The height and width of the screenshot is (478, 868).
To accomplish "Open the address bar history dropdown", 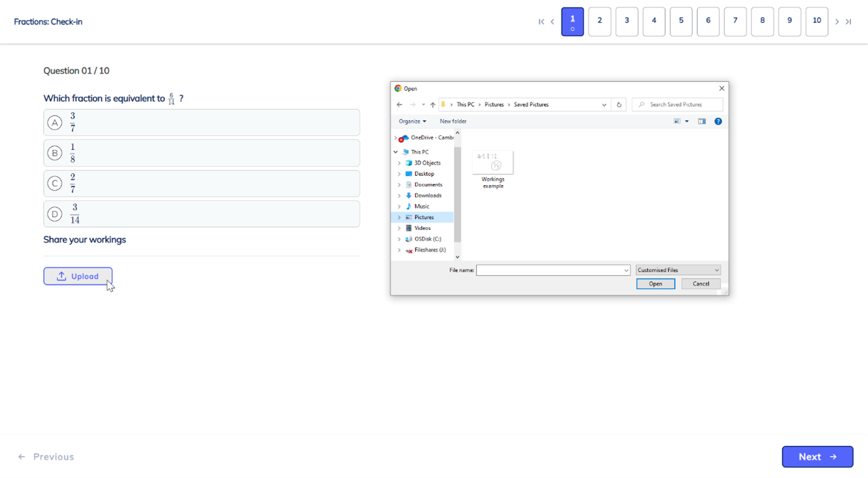I will point(604,105).
